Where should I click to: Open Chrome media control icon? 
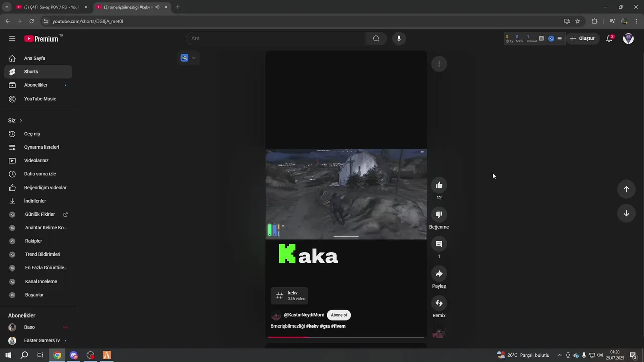(x=612, y=21)
